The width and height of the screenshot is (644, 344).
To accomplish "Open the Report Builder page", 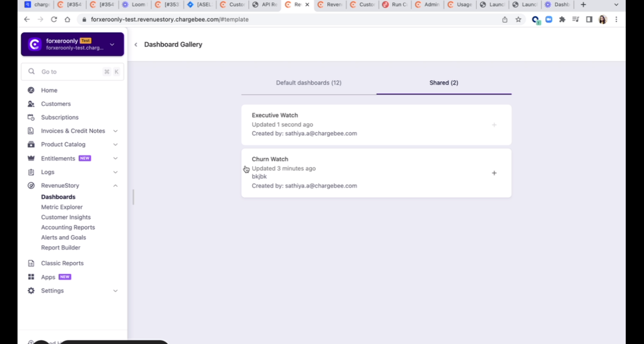I will click(60, 247).
